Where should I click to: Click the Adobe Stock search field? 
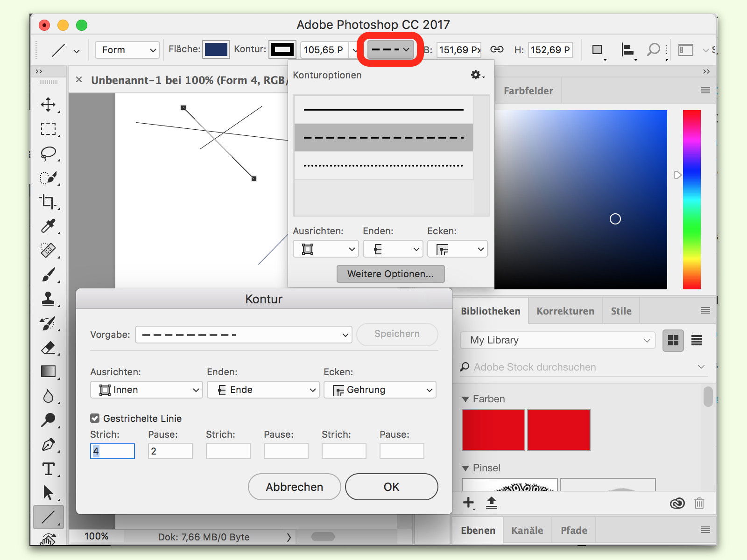coord(584,367)
